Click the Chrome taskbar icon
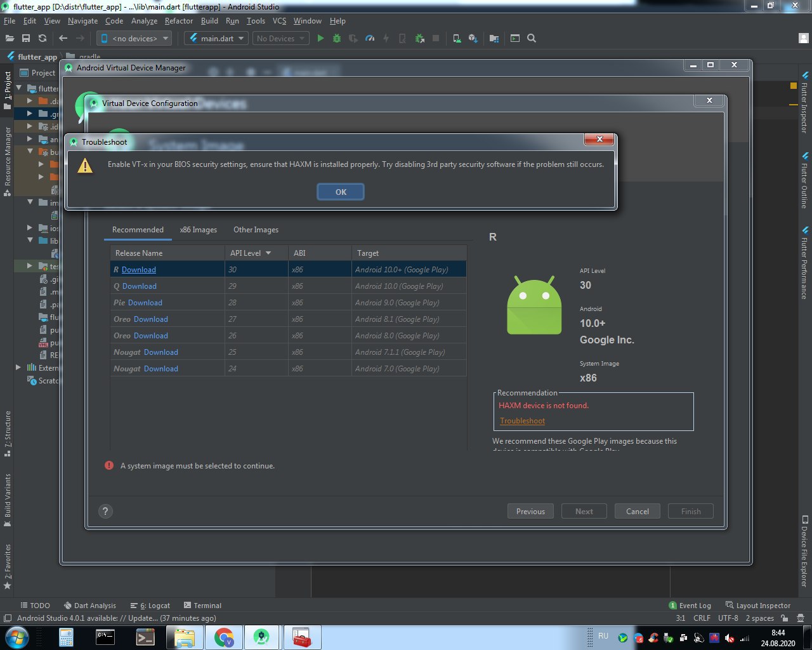 tap(223, 637)
